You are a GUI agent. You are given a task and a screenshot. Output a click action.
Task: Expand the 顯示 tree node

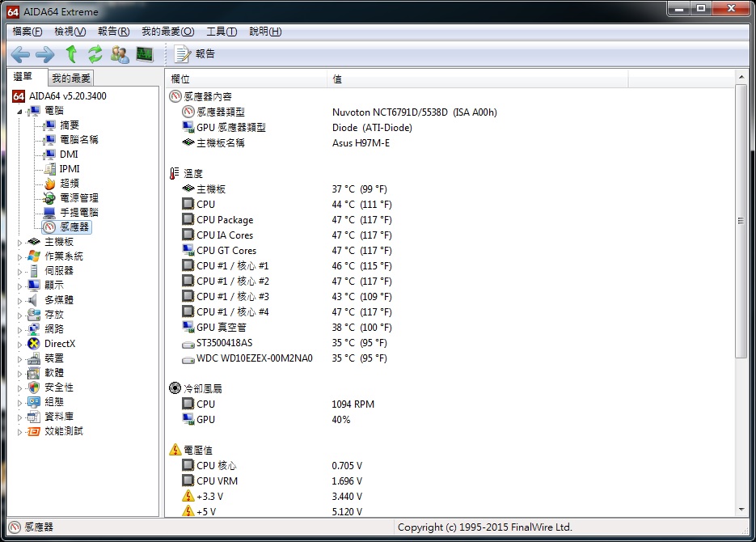point(19,286)
